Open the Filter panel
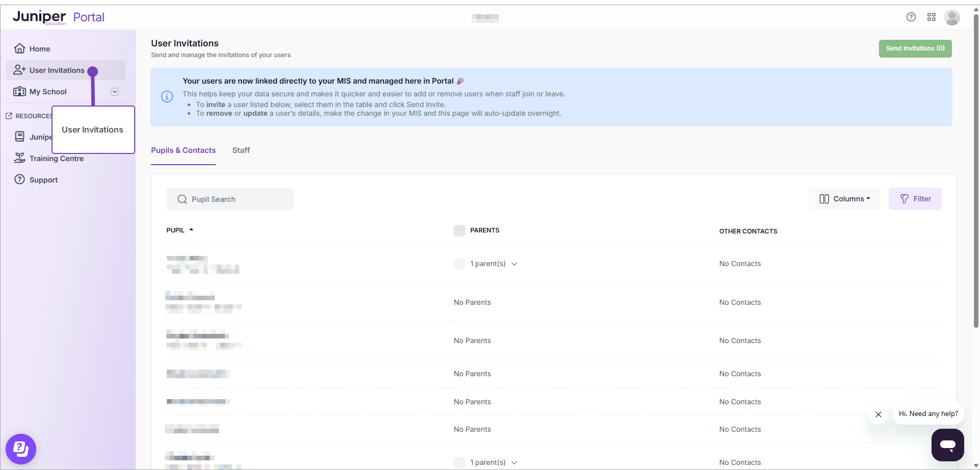This screenshot has width=980, height=470. tap(915, 199)
